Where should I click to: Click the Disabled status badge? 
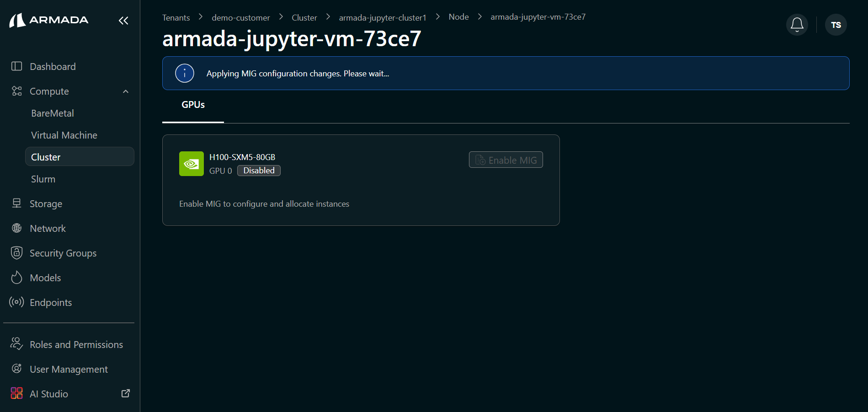pos(259,171)
